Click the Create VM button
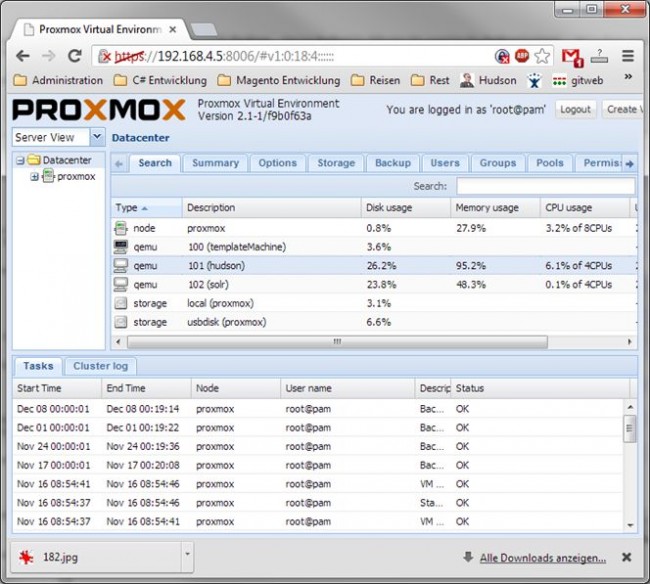 click(x=623, y=109)
